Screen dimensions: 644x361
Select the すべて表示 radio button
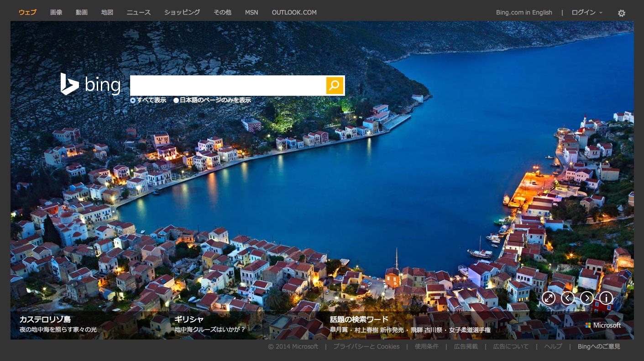point(133,100)
